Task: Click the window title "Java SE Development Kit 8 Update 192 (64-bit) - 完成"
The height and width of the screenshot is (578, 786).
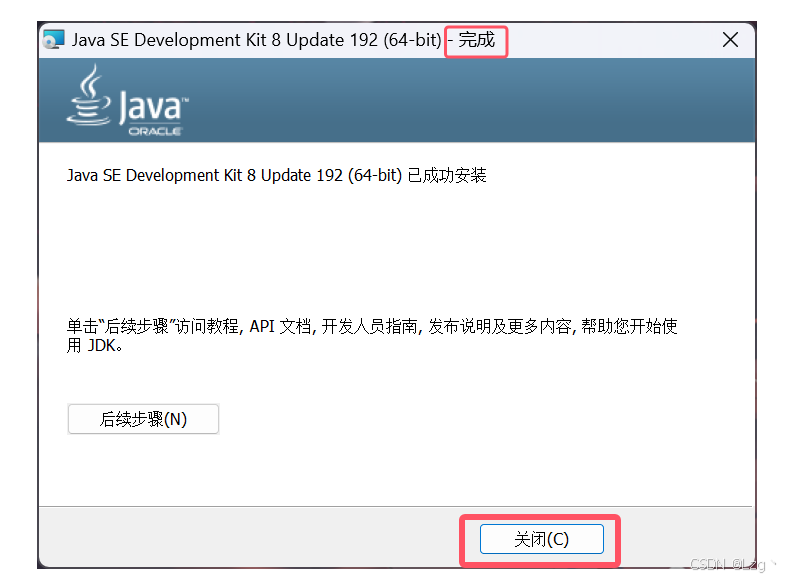Action: (283, 40)
